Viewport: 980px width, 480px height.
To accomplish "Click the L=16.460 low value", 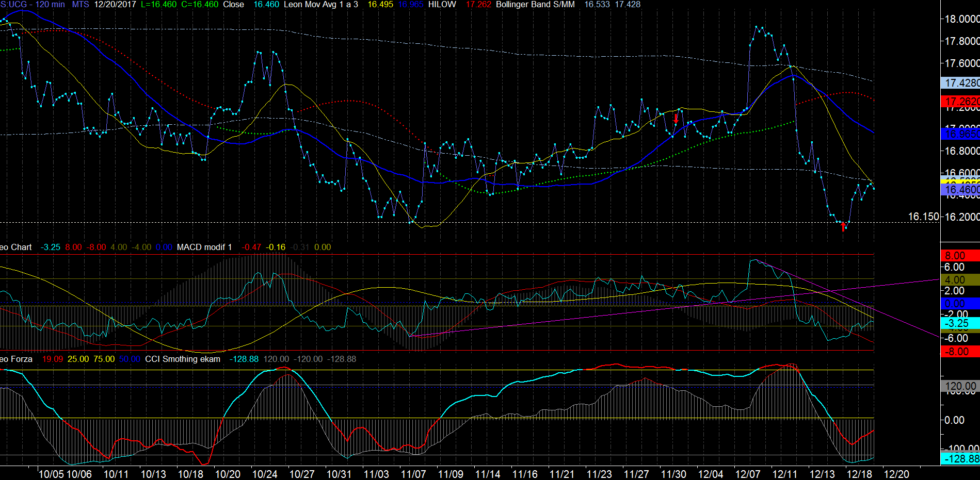I will tap(158, 5).
